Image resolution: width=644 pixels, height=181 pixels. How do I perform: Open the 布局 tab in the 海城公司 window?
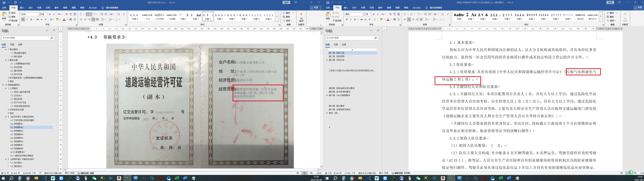[363, 8]
